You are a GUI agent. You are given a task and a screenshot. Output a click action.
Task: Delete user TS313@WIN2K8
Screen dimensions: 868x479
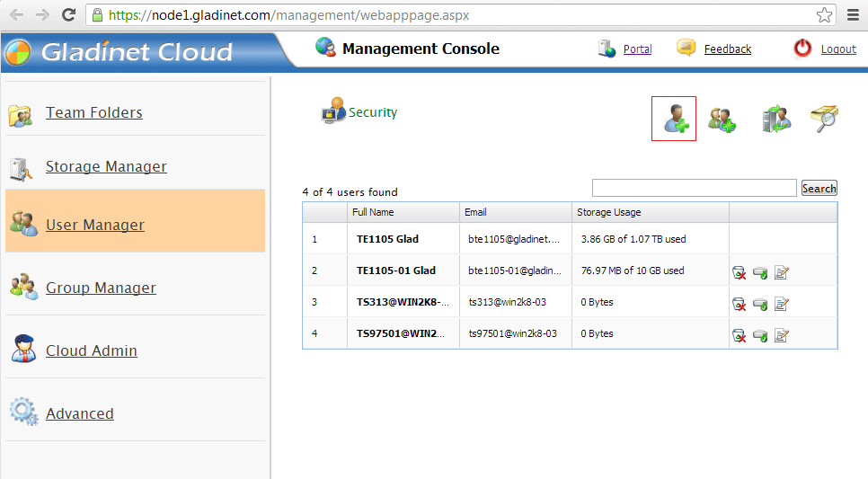[x=739, y=304]
